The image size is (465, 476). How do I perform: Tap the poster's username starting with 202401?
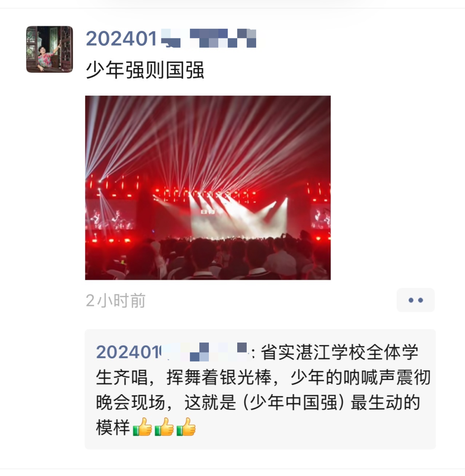pyautogui.click(x=171, y=39)
